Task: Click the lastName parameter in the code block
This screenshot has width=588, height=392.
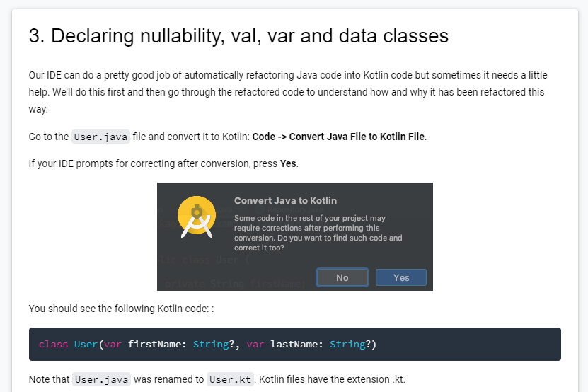Action: 294,344
